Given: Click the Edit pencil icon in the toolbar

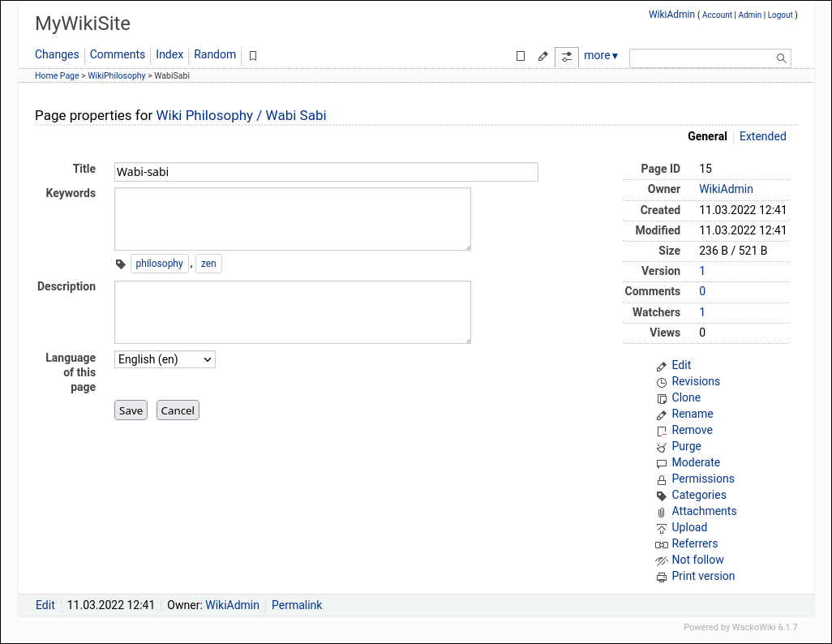Looking at the screenshot, I should tap(543, 57).
